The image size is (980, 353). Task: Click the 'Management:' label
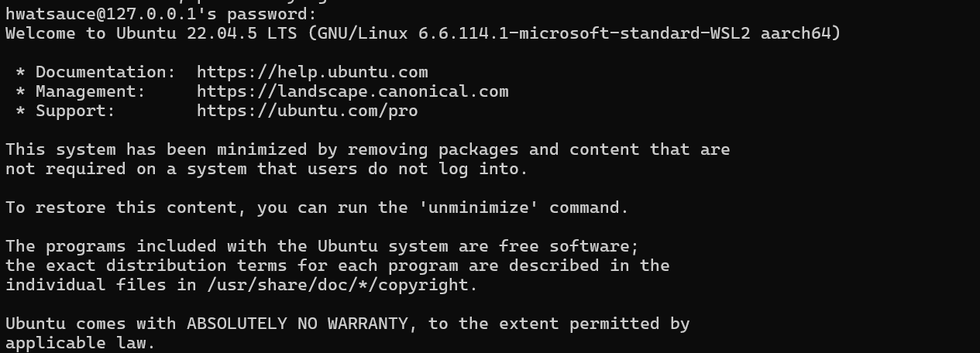coord(91,91)
